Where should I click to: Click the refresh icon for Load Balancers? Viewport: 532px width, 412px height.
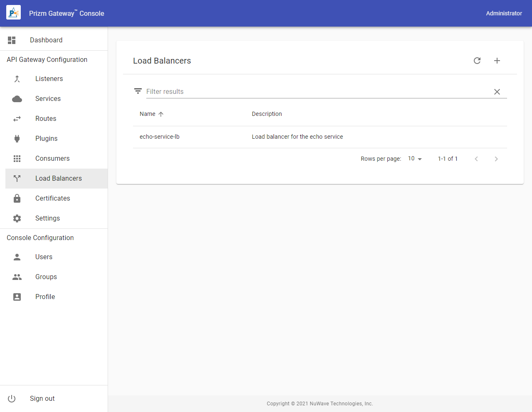[x=477, y=61]
